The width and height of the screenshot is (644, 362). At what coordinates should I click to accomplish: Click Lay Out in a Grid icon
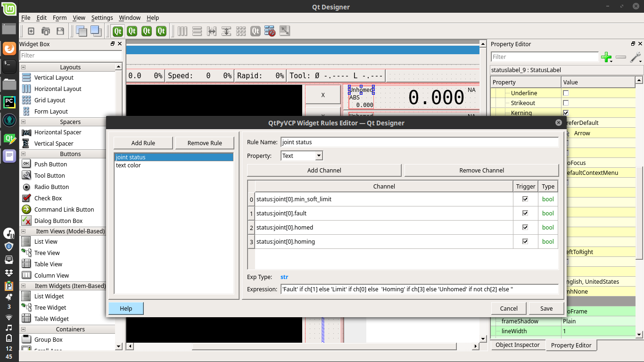pyautogui.click(x=241, y=31)
